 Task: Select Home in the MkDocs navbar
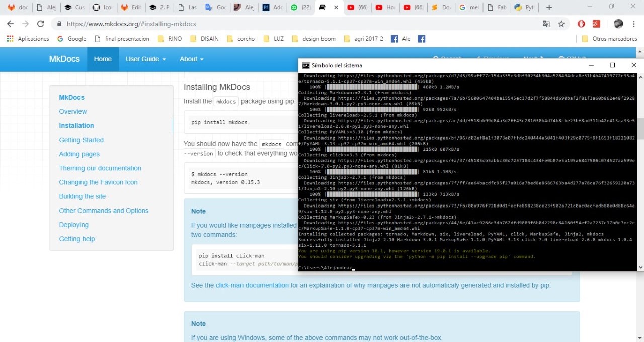(103, 59)
